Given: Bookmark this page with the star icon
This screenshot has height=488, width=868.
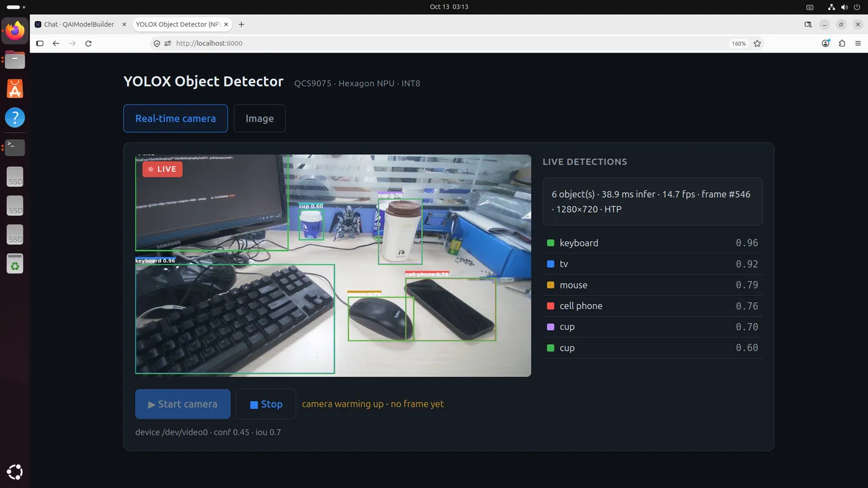Looking at the screenshot, I should pyautogui.click(x=757, y=43).
